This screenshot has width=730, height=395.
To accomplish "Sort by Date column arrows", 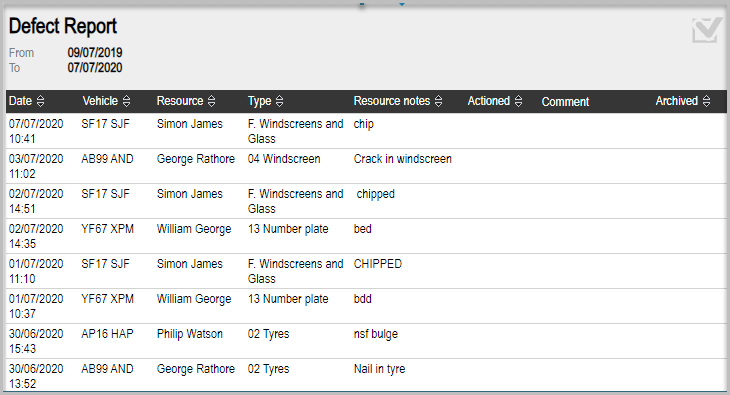I will coord(41,101).
